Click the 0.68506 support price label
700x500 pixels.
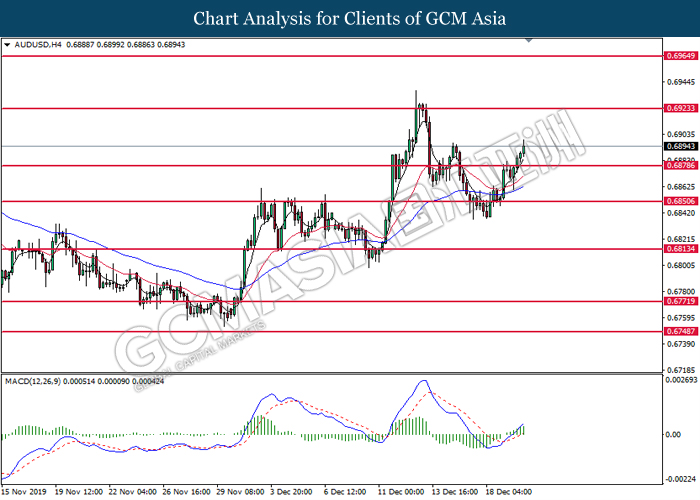(x=681, y=201)
